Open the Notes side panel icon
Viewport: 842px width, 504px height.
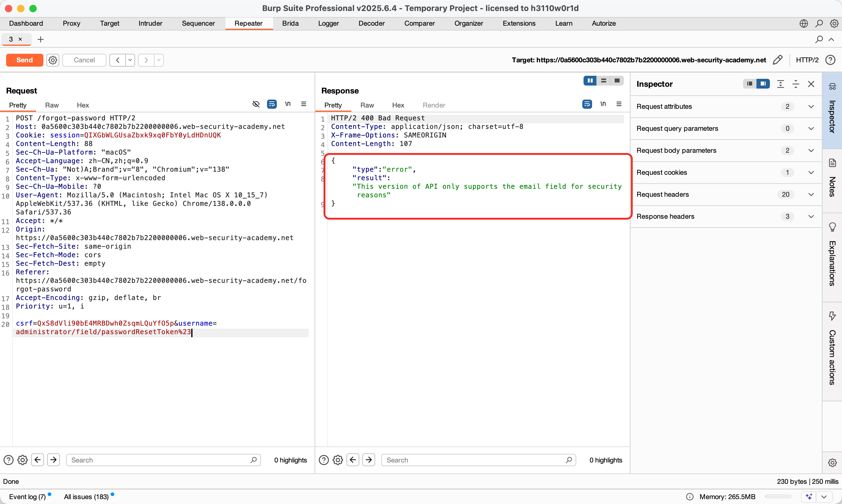pos(832,163)
